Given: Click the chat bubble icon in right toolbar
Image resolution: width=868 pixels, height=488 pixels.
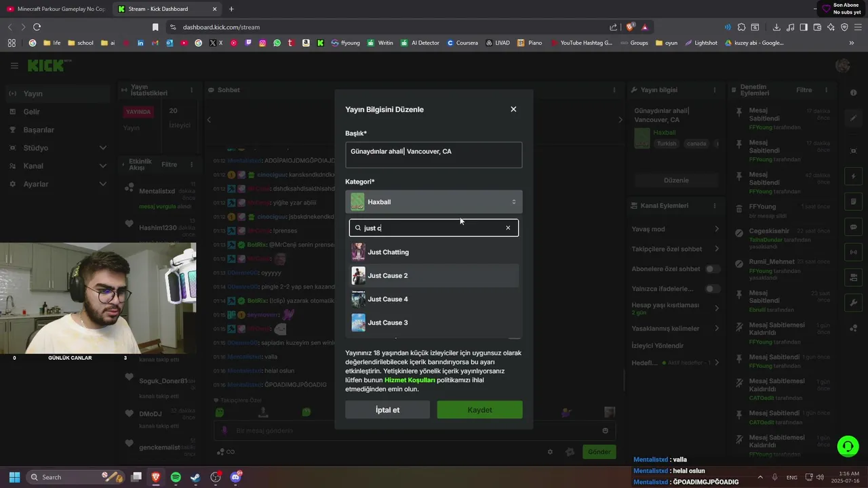Looking at the screenshot, I should pyautogui.click(x=853, y=227).
